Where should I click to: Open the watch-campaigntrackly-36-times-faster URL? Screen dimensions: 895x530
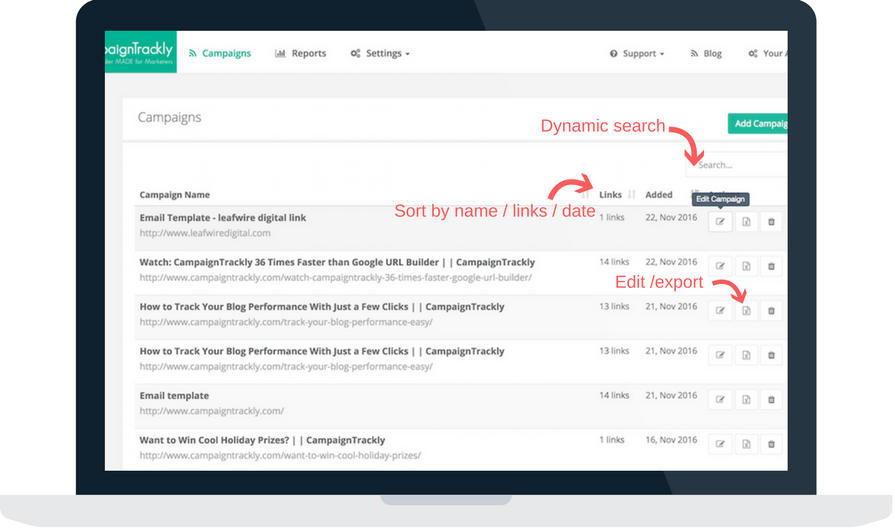pyautogui.click(x=336, y=277)
